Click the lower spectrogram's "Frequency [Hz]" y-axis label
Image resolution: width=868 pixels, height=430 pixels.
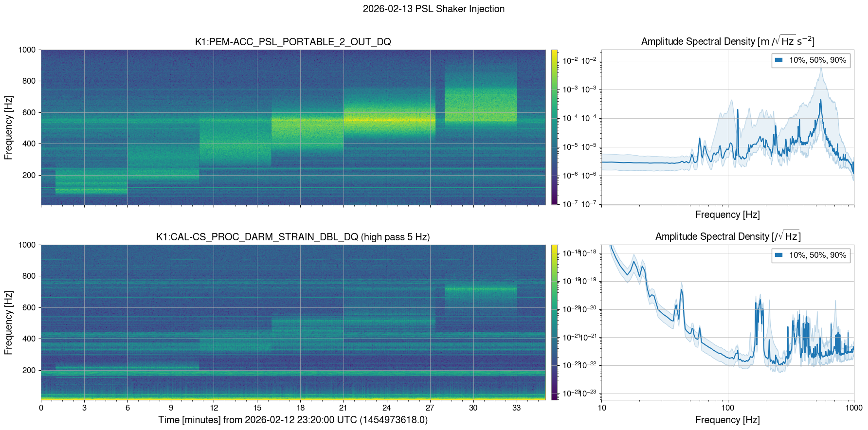click(8, 322)
